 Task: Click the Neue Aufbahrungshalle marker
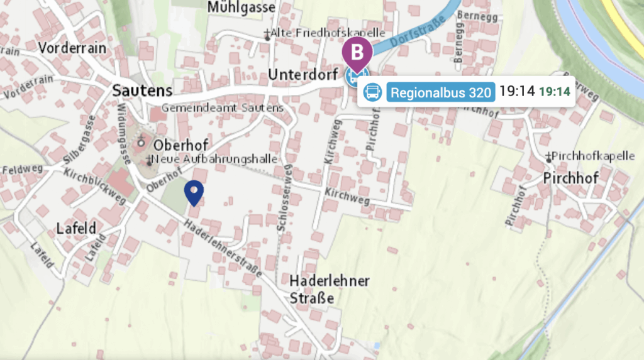point(149,161)
